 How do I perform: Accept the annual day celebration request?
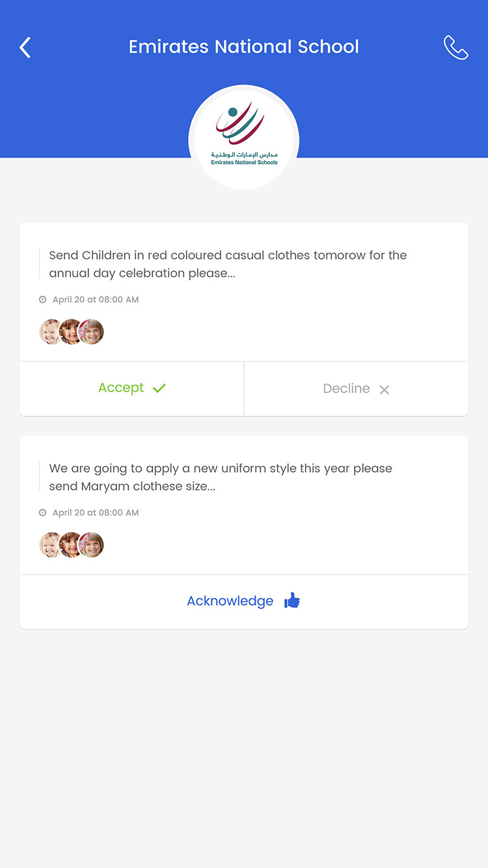[132, 388]
